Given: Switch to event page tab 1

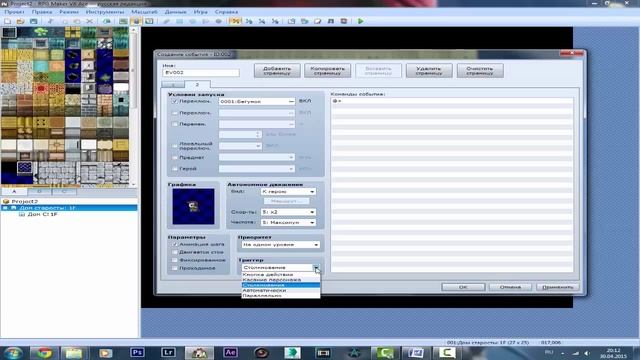Looking at the screenshot, I should (173, 84).
